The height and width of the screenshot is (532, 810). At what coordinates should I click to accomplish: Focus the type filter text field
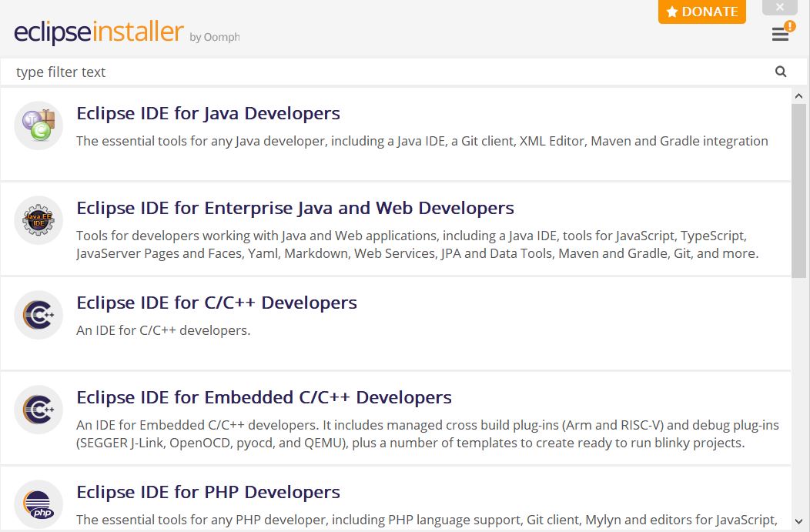pos(387,72)
